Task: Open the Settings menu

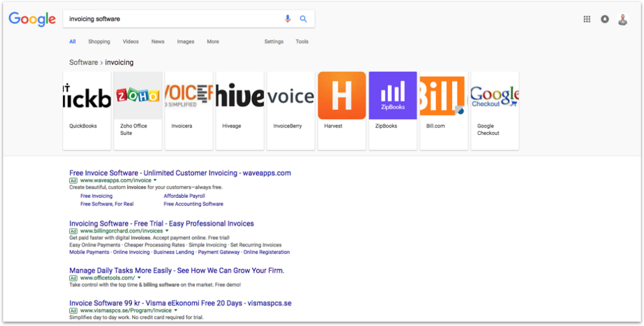Action: pyautogui.click(x=274, y=41)
